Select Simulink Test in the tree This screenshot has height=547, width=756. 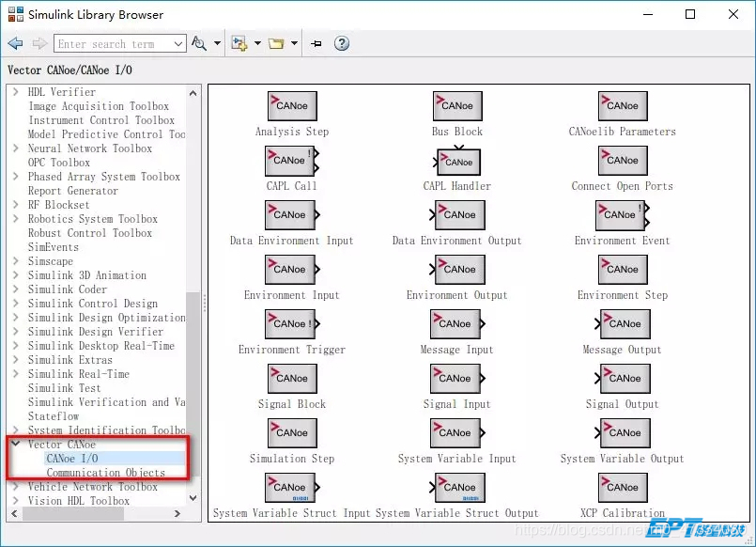point(65,388)
